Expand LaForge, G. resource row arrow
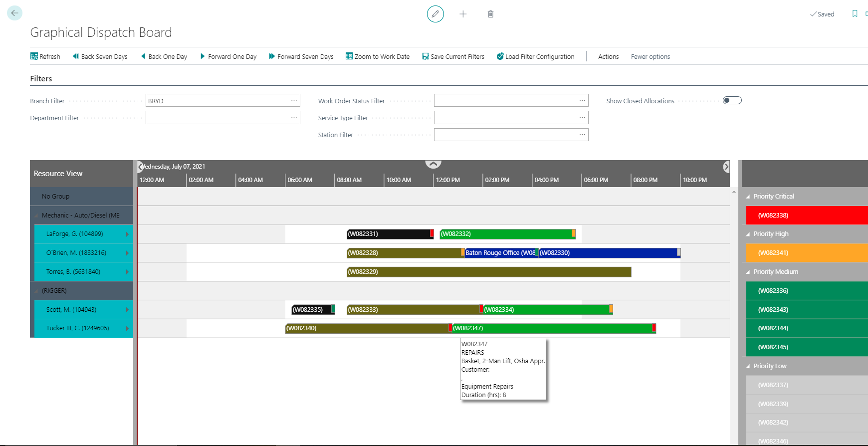This screenshot has width=868, height=446. click(x=127, y=234)
